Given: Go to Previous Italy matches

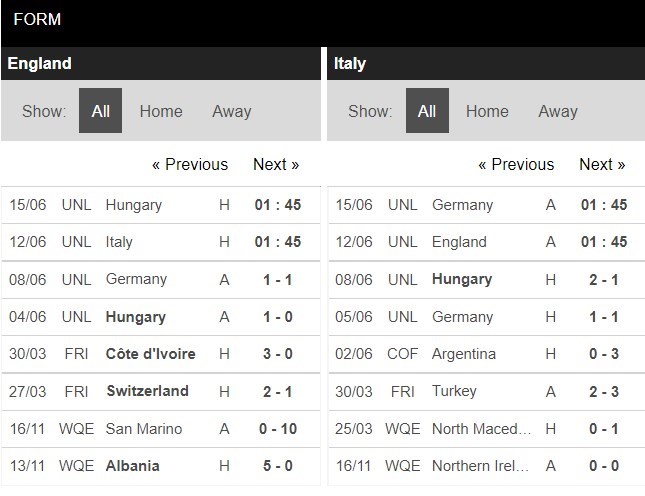Looking at the screenshot, I should 516,165.
